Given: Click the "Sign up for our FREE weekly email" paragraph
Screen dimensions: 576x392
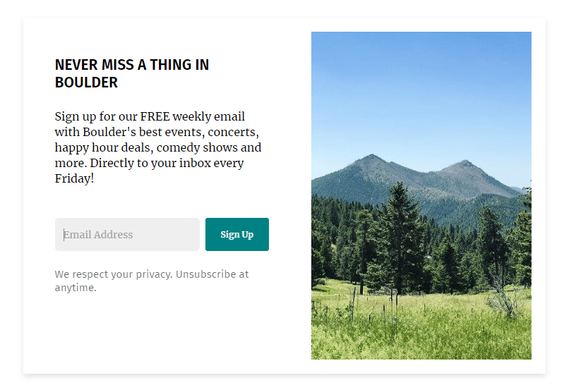Looking at the screenshot, I should [x=158, y=147].
